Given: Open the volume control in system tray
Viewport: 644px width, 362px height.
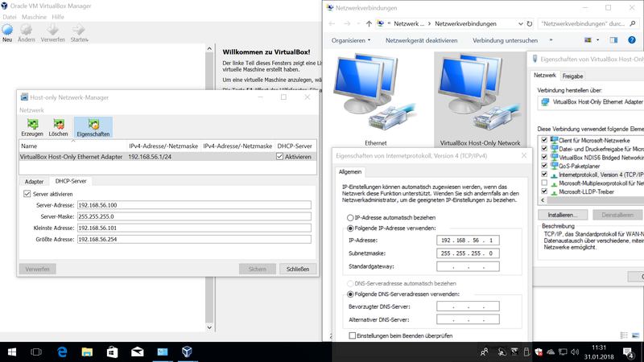Looking at the screenshot, I should tap(575, 352).
